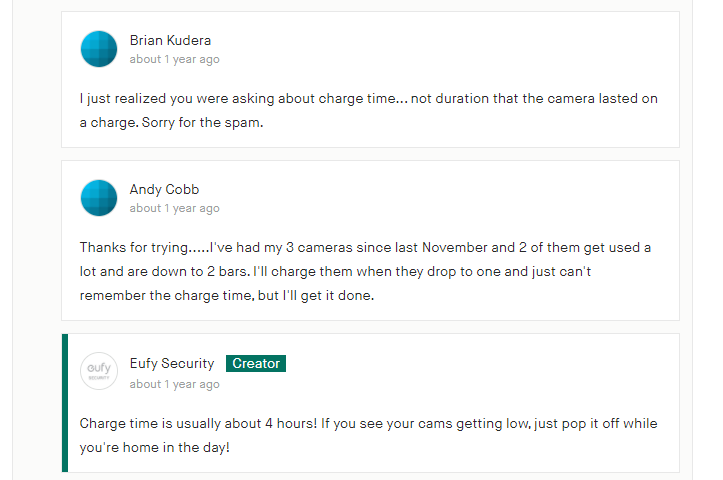Click the green Creator badge
The width and height of the screenshot is (723, 480).
pyautogui.click(x=256, y=363)
